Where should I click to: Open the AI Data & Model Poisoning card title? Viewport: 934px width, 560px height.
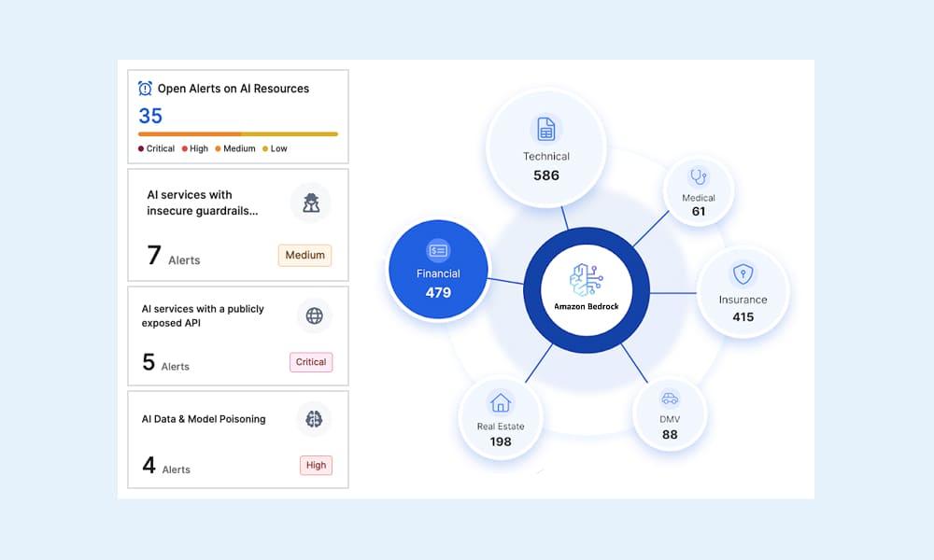(x=204, y=419)
